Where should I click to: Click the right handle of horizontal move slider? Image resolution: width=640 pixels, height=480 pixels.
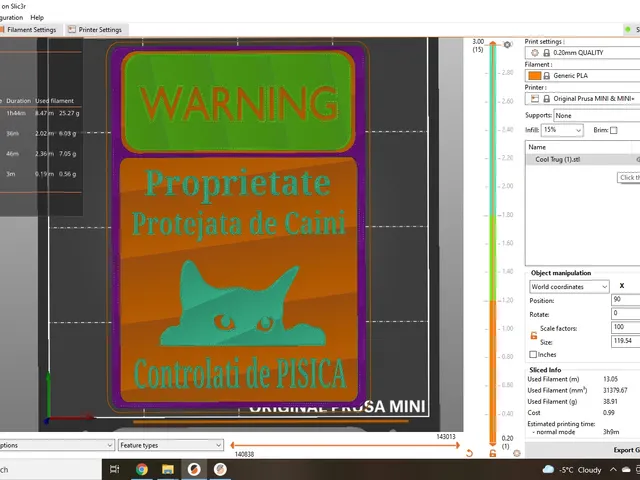click(x=458, y=445)
